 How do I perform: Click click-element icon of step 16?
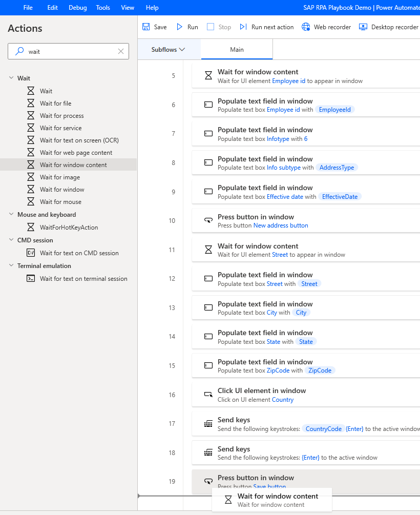pyautogui.click(x=208, y=395)
